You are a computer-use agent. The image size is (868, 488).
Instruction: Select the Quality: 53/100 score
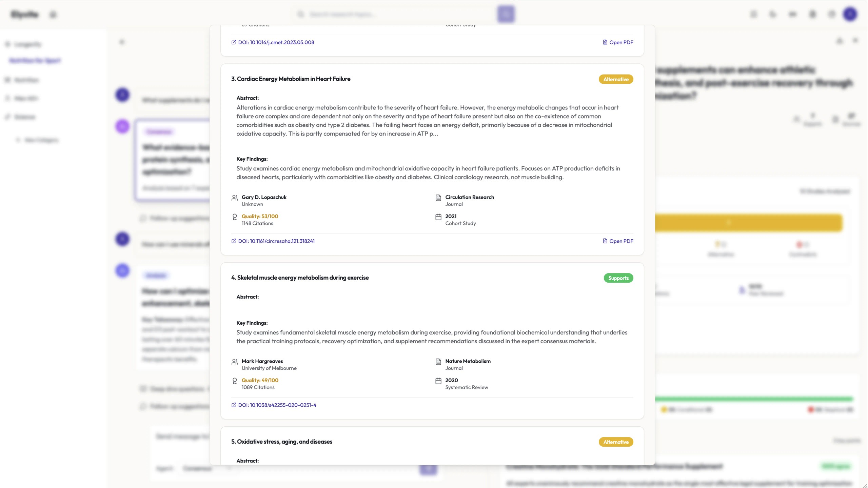tap(260, 216)
